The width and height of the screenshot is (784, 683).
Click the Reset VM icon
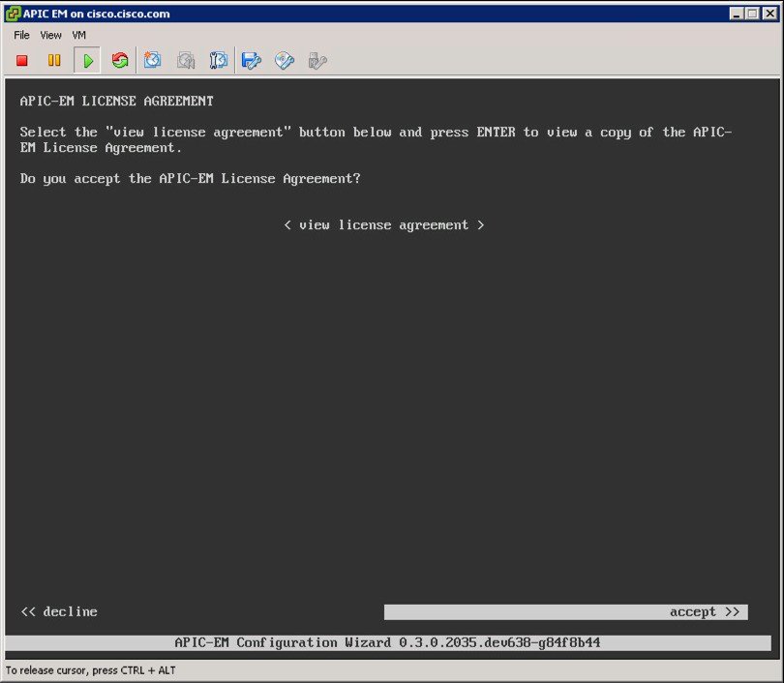coord(120,60)
